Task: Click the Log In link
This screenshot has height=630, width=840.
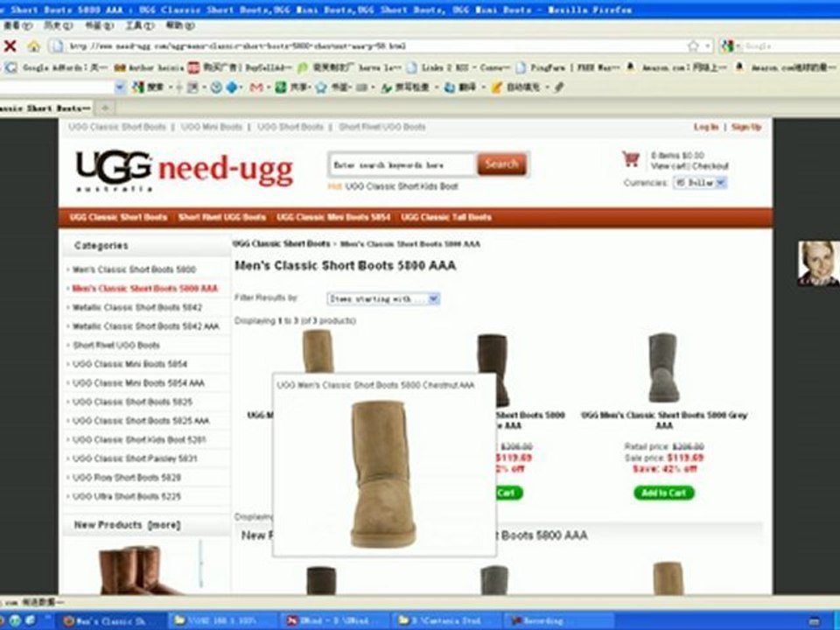Action: [705, 127]
